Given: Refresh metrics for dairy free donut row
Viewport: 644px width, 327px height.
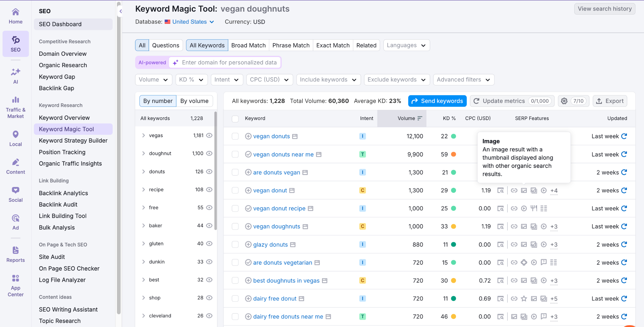Looking at the screenshot, I should 624,299.
